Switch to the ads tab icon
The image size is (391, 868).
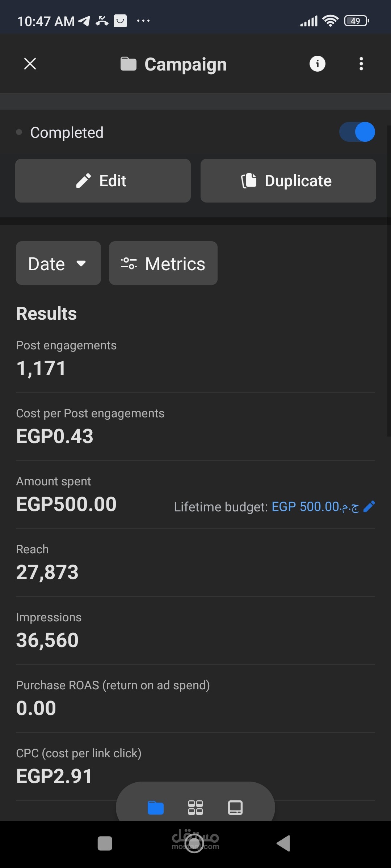pyautogui.click(x=235, y=808)
